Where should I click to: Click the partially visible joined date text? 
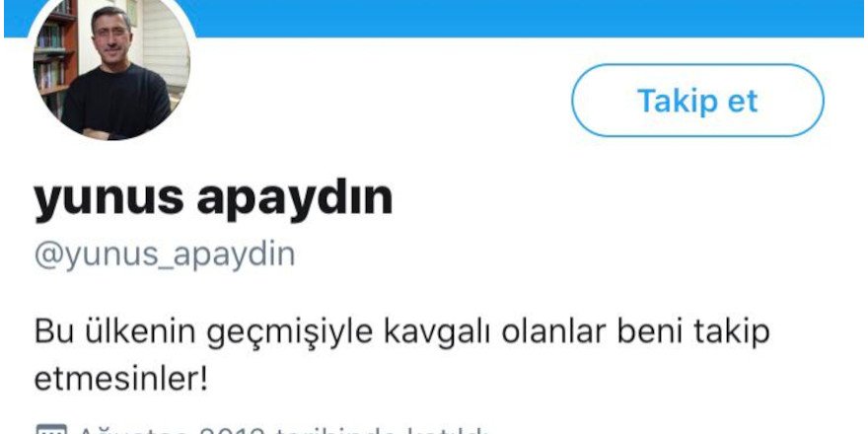pyautogui.click(x=282, y=430)
